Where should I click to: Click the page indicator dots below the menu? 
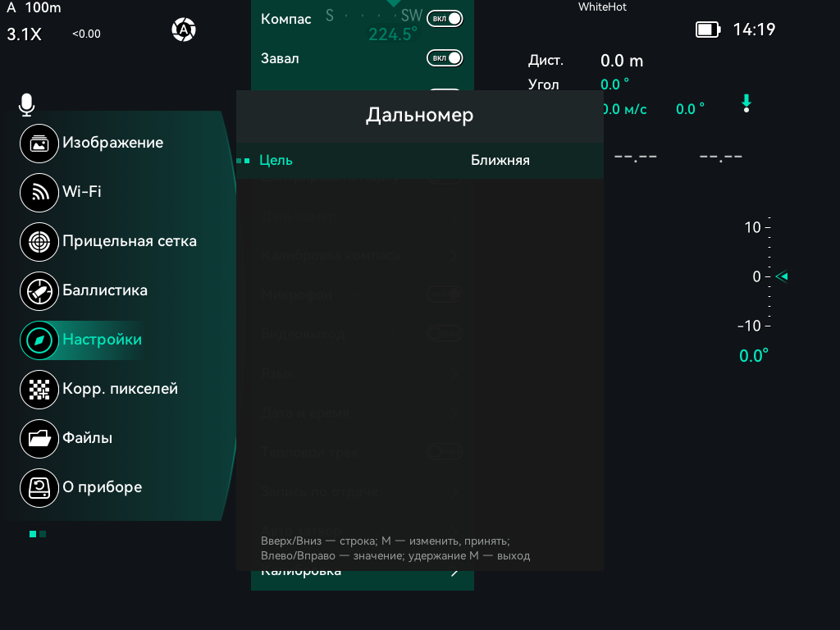tap(38, 534)
